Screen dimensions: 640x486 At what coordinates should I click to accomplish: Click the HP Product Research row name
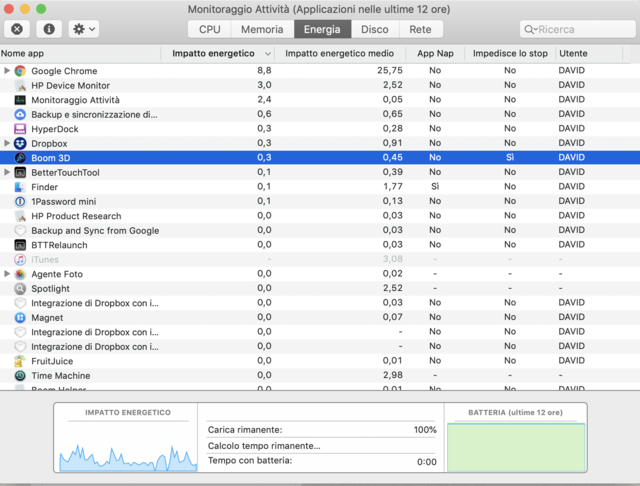[76, 216]
